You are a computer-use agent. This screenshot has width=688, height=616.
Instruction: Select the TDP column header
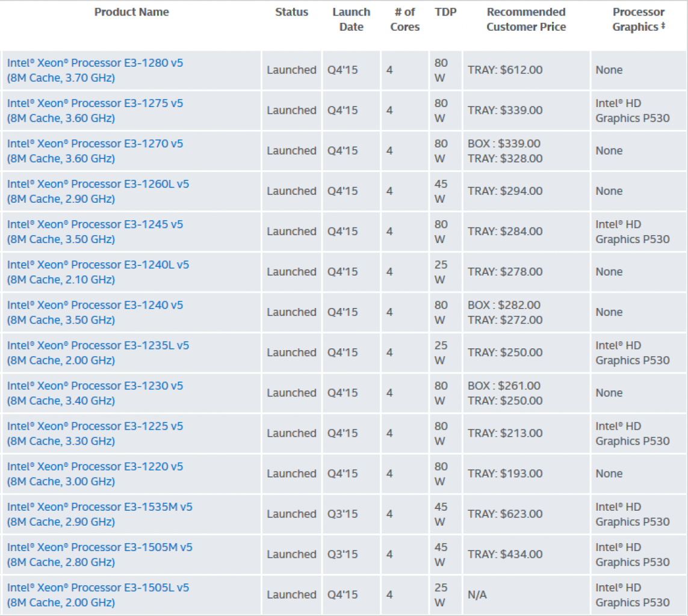[x=446, y=12]
